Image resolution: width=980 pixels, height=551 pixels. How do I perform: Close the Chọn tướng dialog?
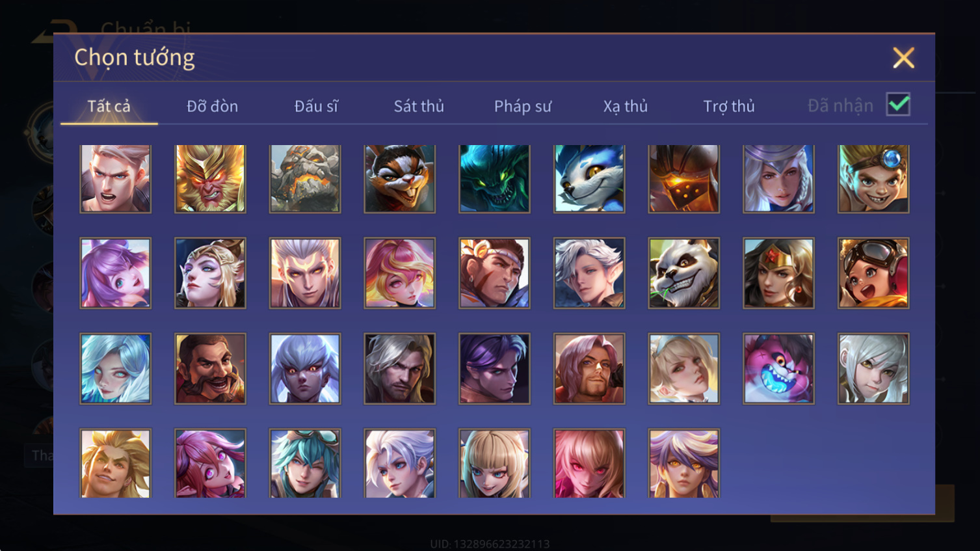point(903,58)
